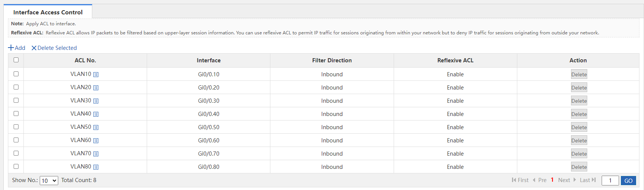Open ACL details icon beside VLAN70
This screenshot has height=190, width=644.
[x=96, y=154]
